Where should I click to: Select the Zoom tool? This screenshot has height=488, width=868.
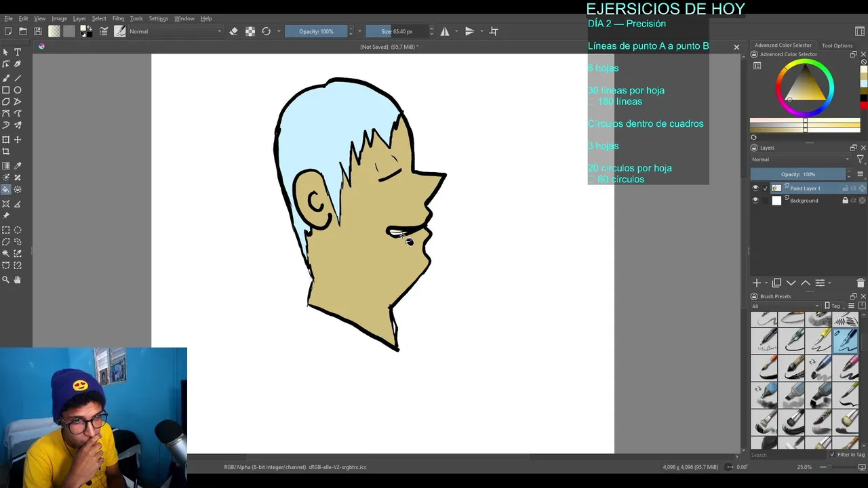pyautogui.click(x=6, y=279)
